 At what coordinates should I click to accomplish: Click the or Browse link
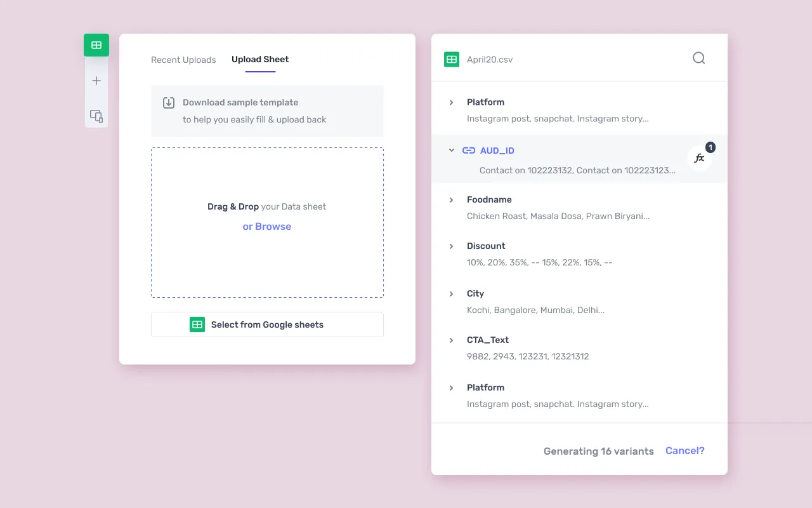point(267,227)
